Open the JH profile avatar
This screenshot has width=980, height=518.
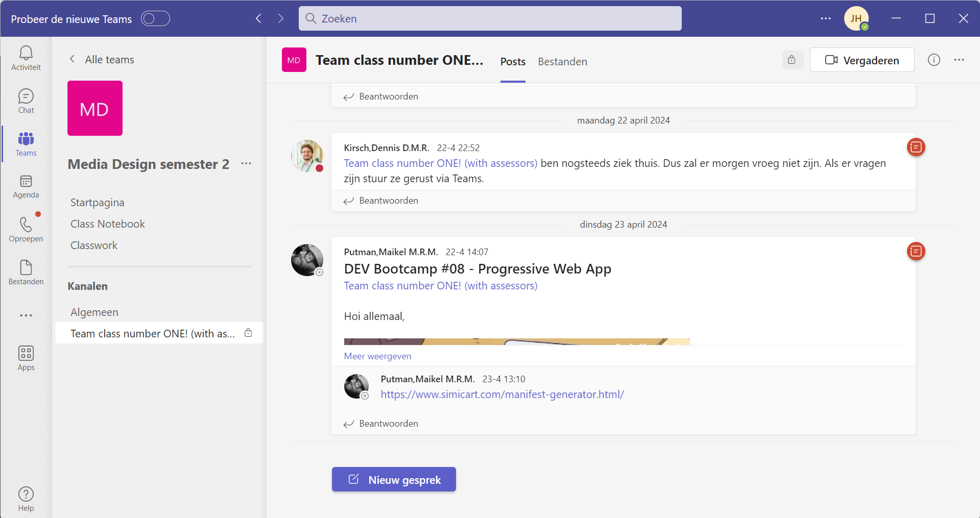click(x=856, y=19)
